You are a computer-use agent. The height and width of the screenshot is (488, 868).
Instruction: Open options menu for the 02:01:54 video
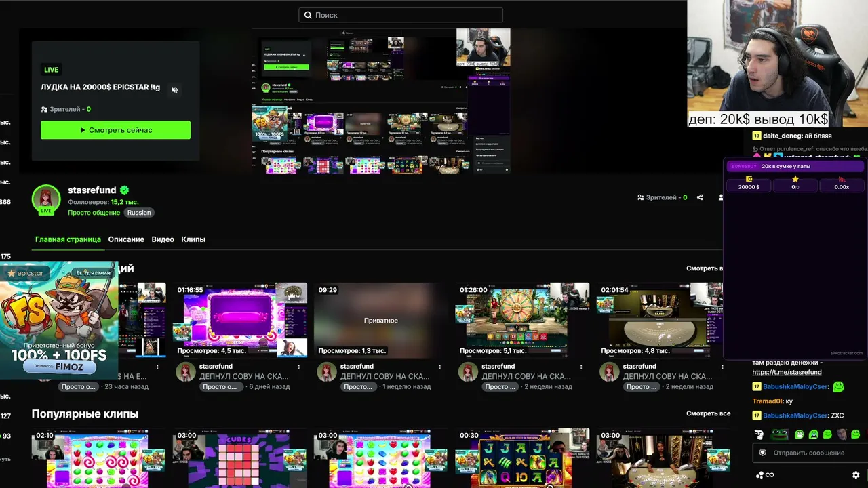click(722, 367)
